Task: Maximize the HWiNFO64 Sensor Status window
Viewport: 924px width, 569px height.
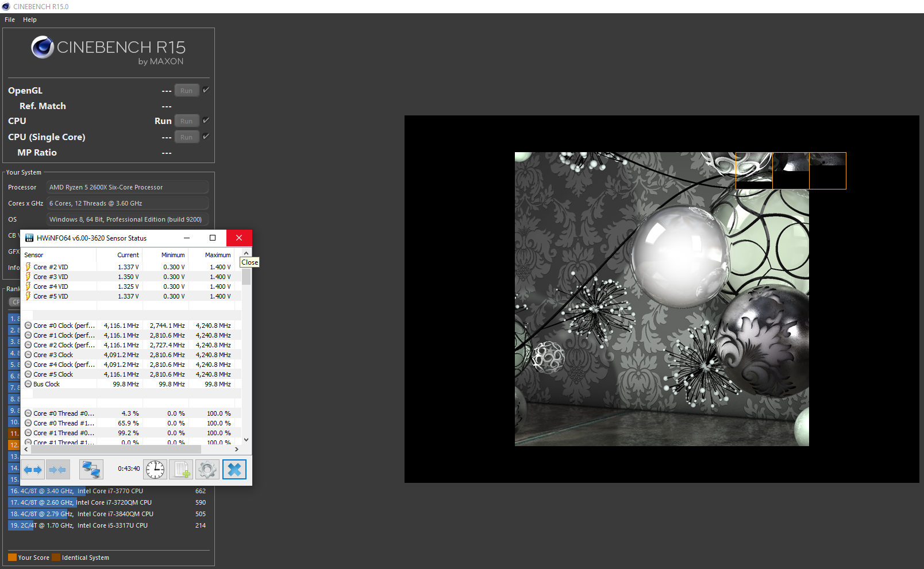Action: pyautogui.click(x=213, y=238)
